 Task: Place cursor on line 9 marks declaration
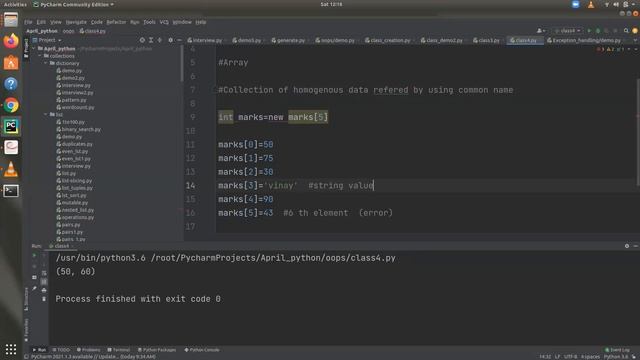coord(273,117)
